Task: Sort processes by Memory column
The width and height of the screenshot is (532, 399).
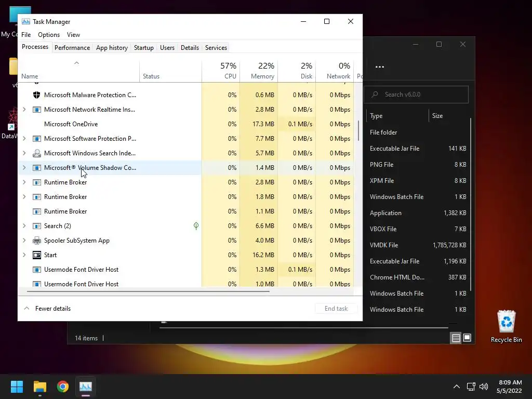Action: [259, 71]
